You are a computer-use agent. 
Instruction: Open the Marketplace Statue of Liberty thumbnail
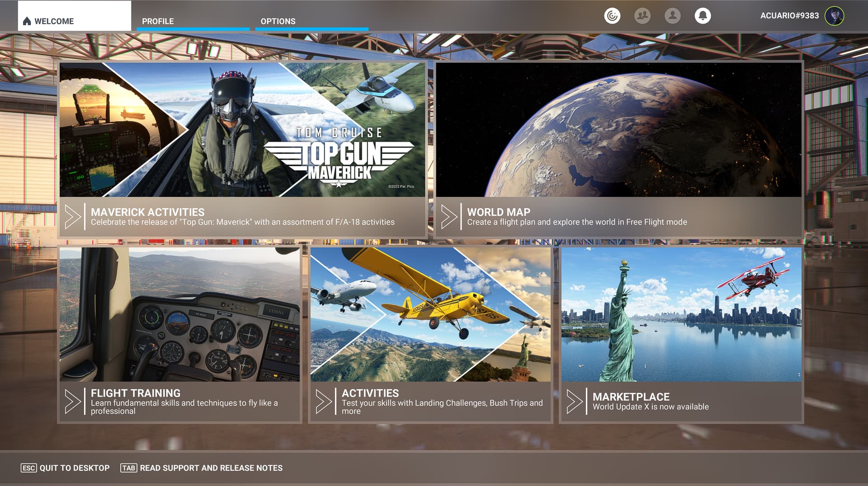pos(681,314)
